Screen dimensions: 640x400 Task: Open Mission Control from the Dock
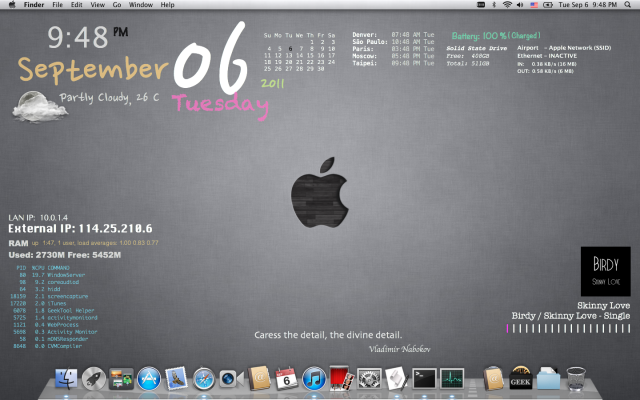coord(121,379)
